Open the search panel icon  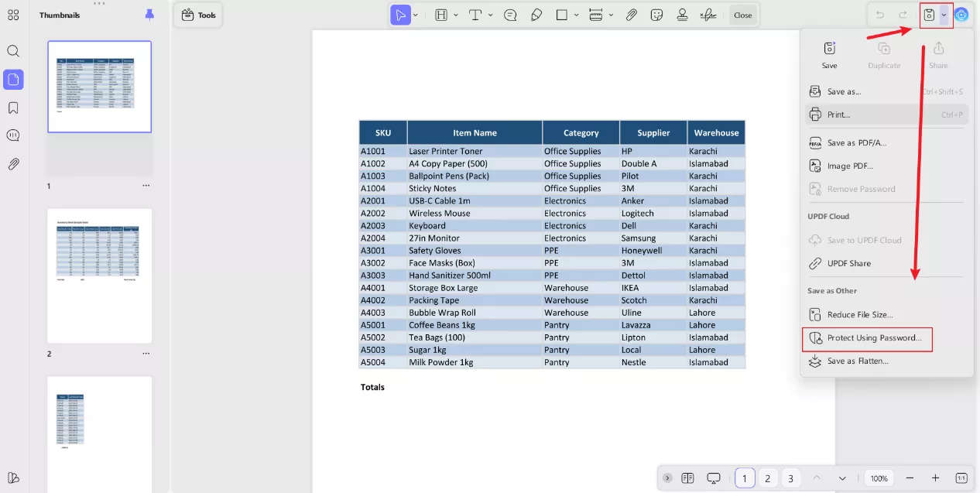click(13, 51)
